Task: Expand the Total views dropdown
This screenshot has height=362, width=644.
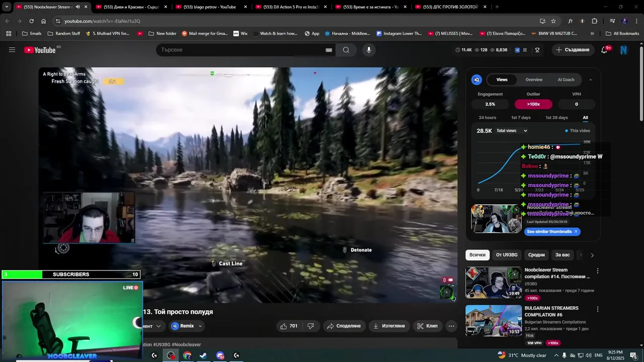Action: pos(512,131)
